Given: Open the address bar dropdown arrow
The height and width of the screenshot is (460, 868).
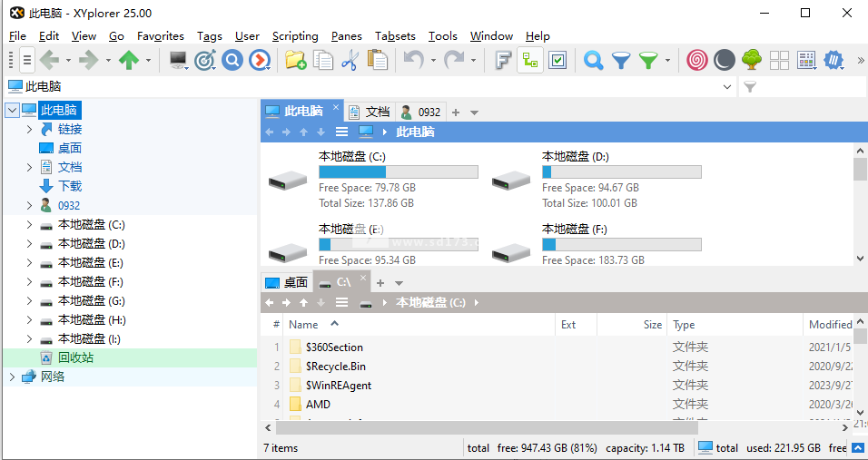Looking at the screenshot, I should [727, 87].
